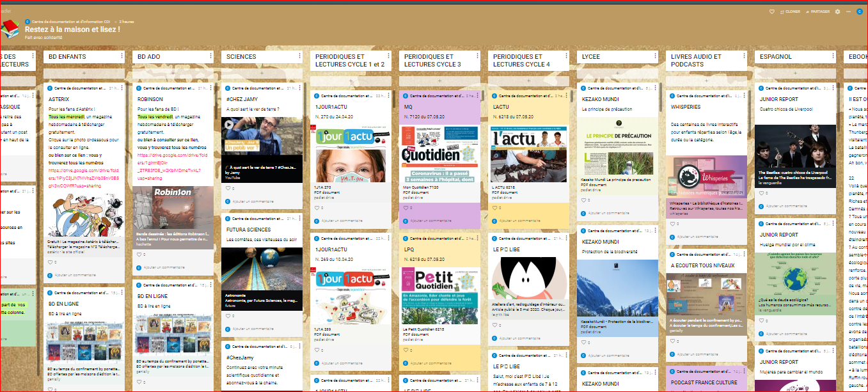Open the ASTERIX post options menu

click(122, 88)
